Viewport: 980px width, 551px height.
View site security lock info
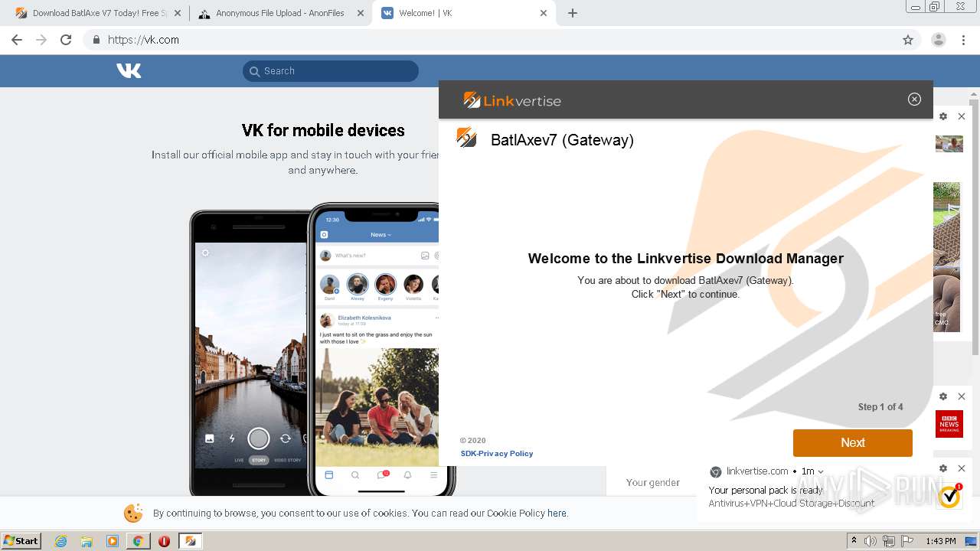click(x=96, y=40)
